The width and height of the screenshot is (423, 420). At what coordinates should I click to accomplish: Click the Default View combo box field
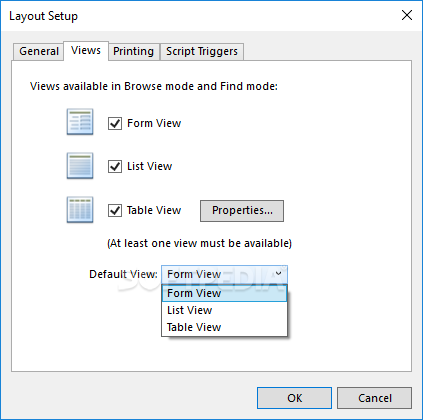click(224, 274)
